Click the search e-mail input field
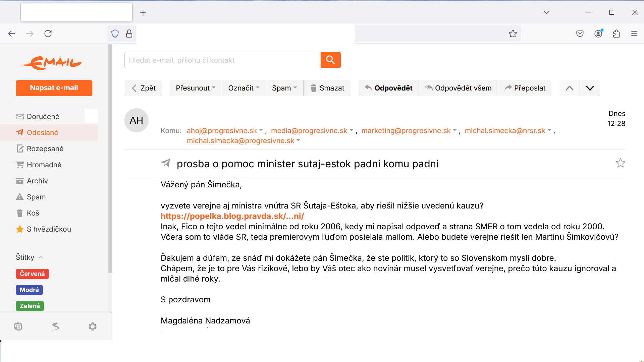This screenshot has height=362, width=644. coord(222,60)
